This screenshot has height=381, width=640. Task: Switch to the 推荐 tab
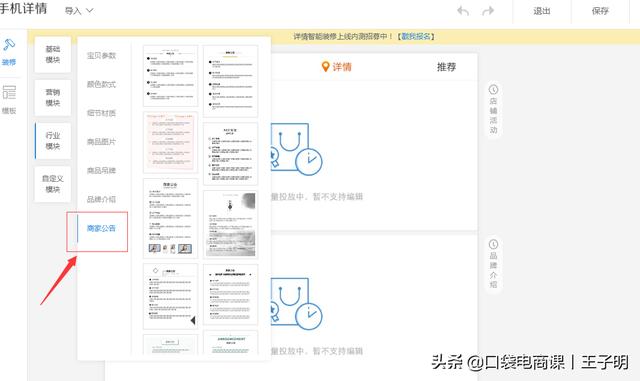pos(446,67)
